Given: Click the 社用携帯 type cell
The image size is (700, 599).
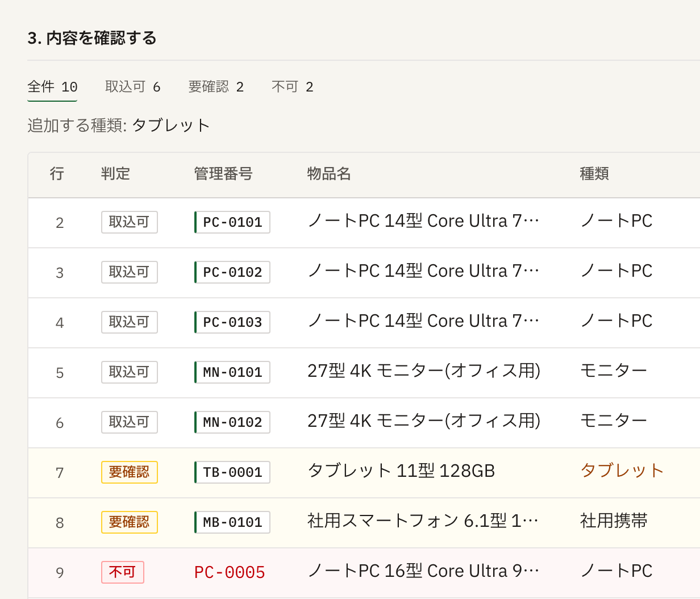Looking at the screenshot, I should pos(614,521).
